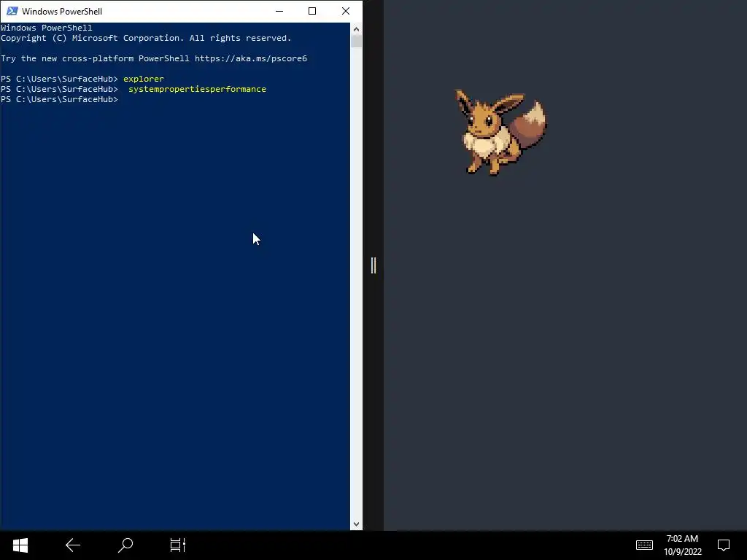Click the taskbar Back arrow
747x560 pixels.
point(73,545)
